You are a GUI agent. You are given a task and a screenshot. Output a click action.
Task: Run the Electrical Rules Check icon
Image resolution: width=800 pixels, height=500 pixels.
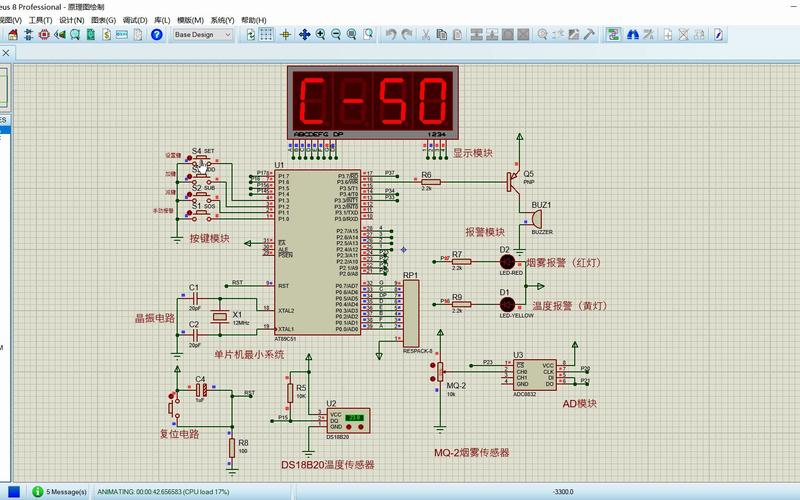coord(718,35)
